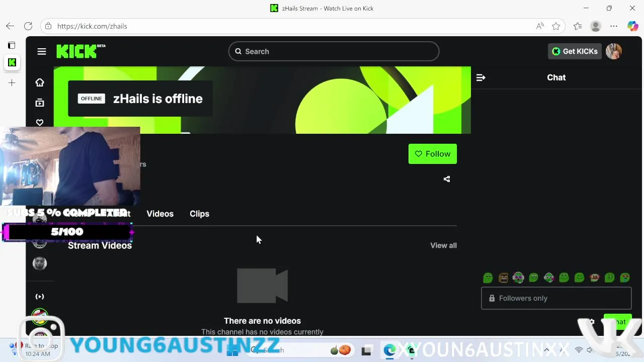This screenshot has width=644, height=362.
Task: Click Get KICKs button
Action: tap(575, 51)
